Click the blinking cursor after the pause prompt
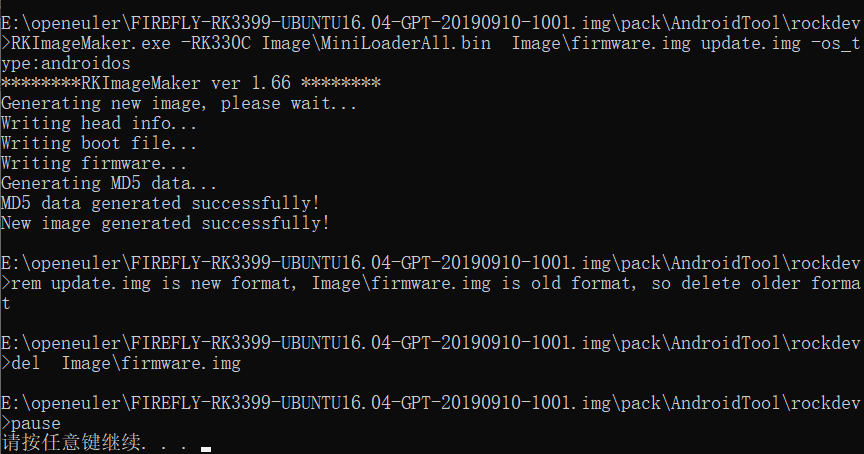This screenshot has height=454, width=864. click(206, 450)
